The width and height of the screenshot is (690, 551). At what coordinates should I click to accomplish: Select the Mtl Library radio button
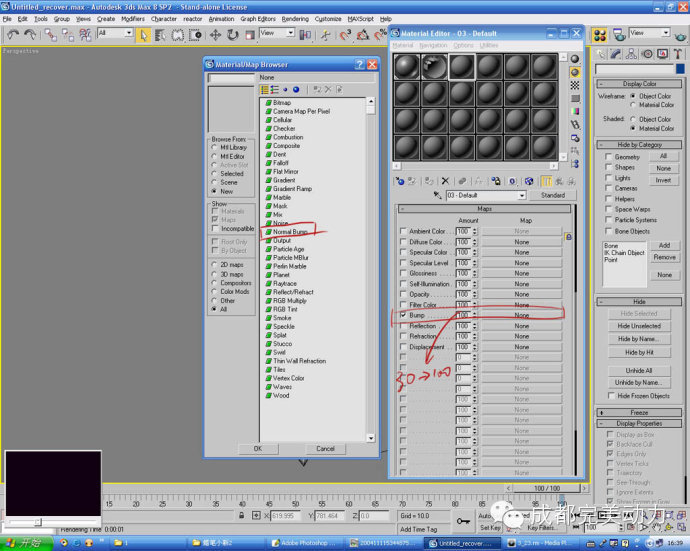(214, 147)
